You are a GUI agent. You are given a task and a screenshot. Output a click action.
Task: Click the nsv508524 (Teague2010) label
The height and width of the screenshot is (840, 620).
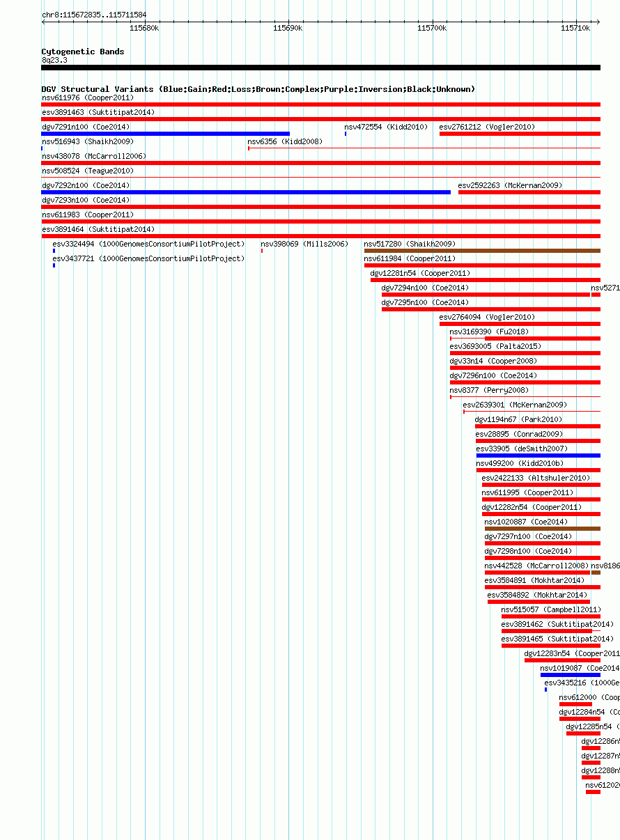(87, 171)
